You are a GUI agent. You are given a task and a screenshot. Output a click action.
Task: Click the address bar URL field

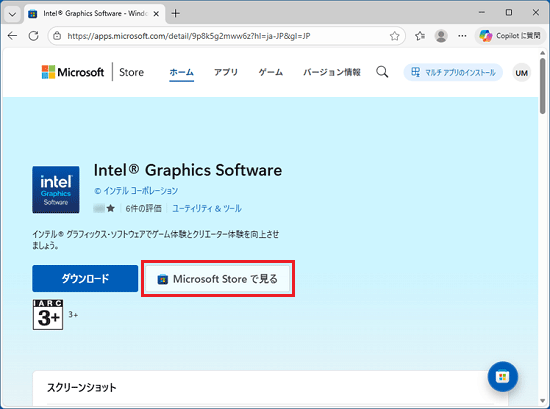(227, 36)
